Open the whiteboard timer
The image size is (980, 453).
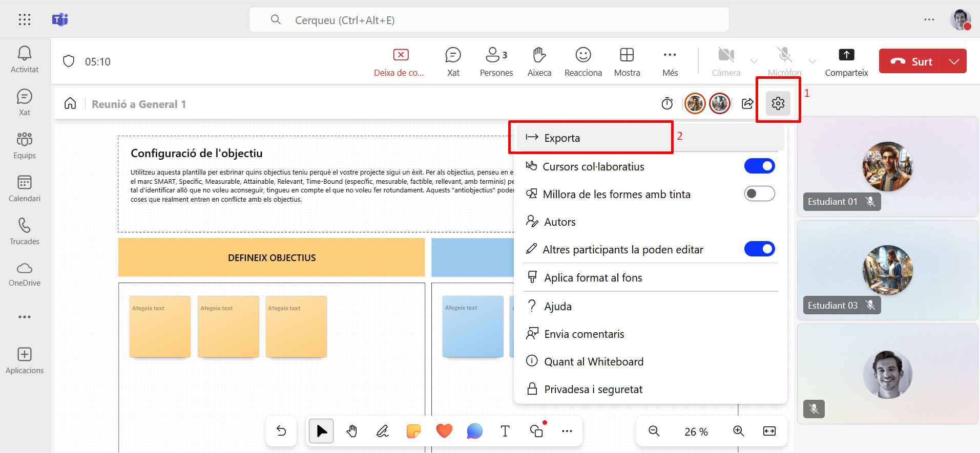[x=667, y=104]
